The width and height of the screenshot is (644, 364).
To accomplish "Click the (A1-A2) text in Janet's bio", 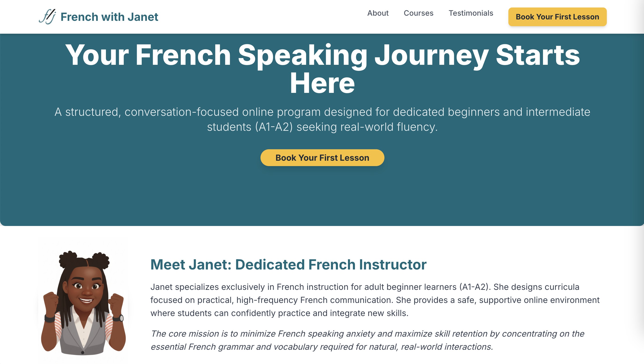I will 474,287.
